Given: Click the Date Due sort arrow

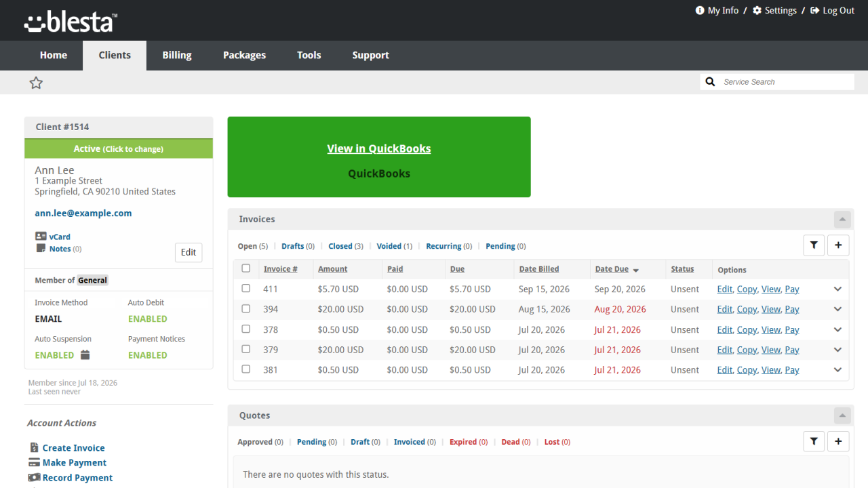Looking at the screenshot, I should 635,270.
